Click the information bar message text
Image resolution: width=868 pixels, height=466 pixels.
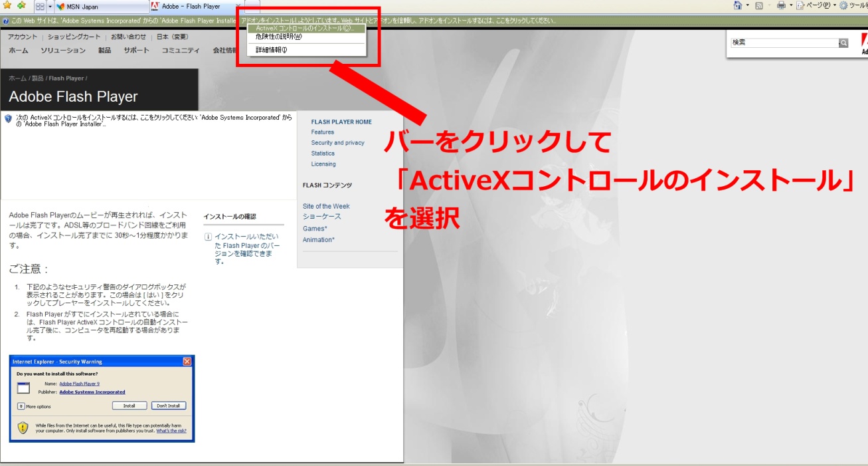tap(284, 21)
